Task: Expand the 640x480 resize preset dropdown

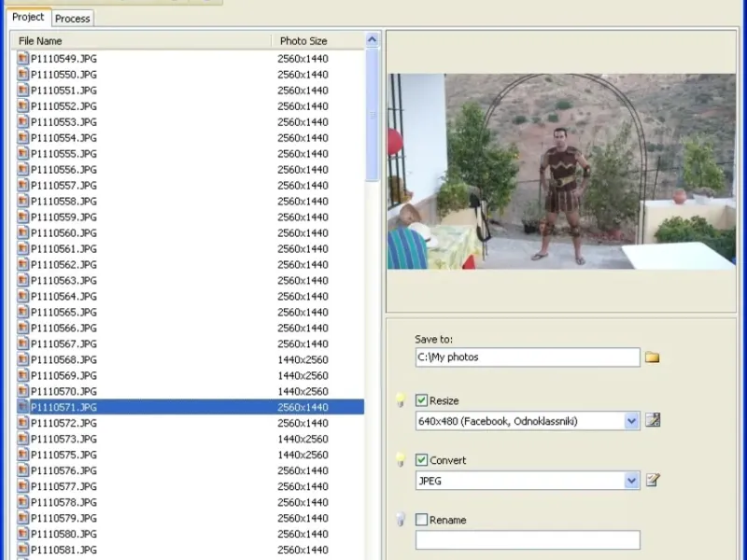Action: [631, 421]
